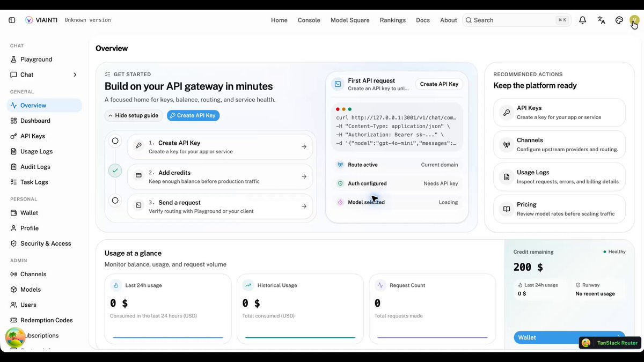Open the Console nav item

coord(309,20)
